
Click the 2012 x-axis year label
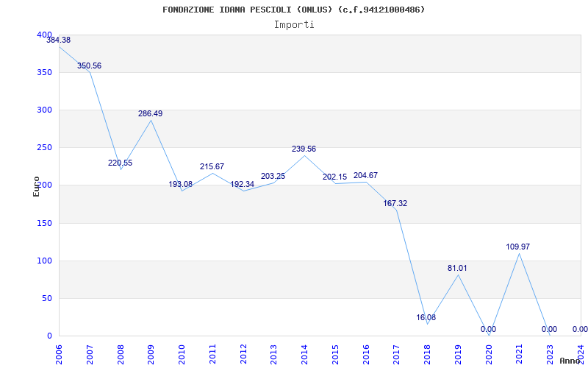point(243,355)
